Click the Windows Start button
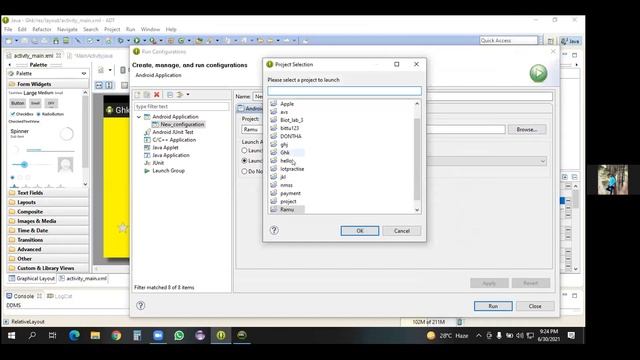640x360 pixels. [x=11, y=336]
